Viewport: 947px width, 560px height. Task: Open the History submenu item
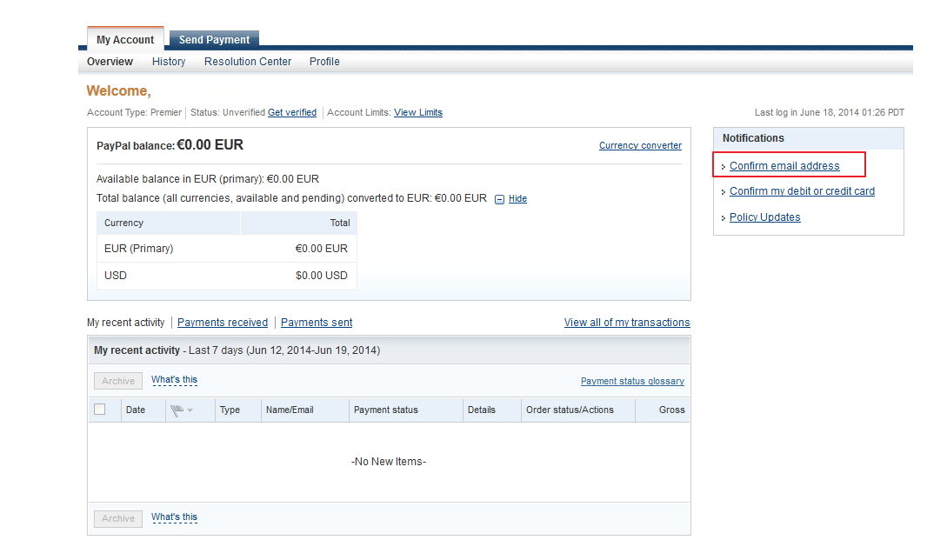(x=169, y=62)
